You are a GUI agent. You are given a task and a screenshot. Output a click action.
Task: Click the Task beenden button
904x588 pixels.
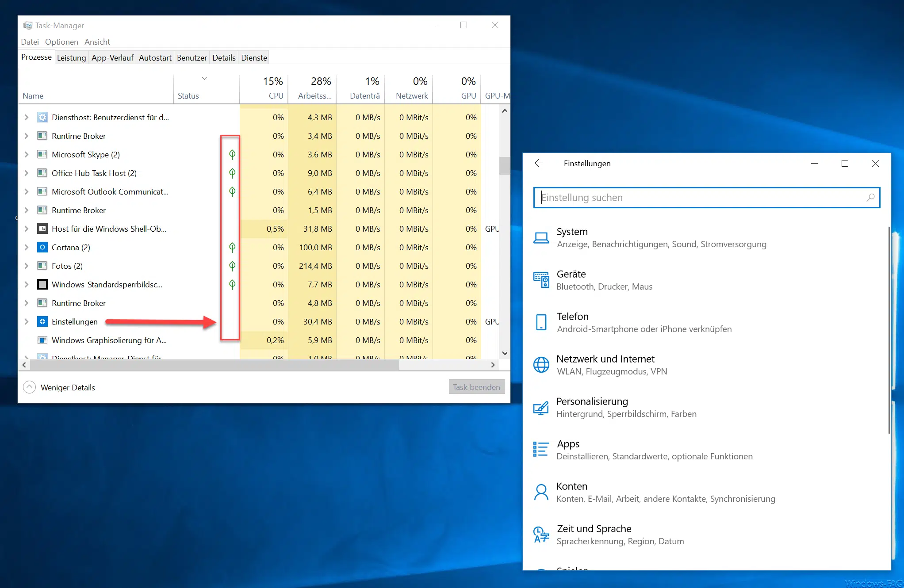pos(476,387)
